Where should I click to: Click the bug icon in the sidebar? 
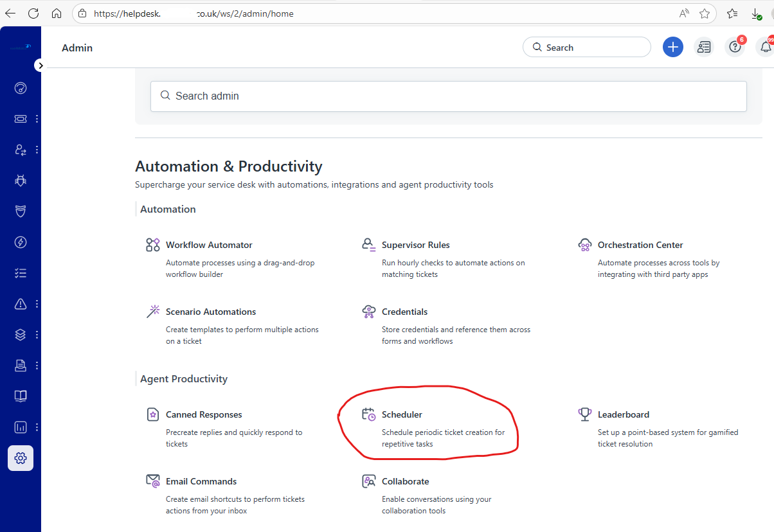pyautogui.click(x=21, y=181)
